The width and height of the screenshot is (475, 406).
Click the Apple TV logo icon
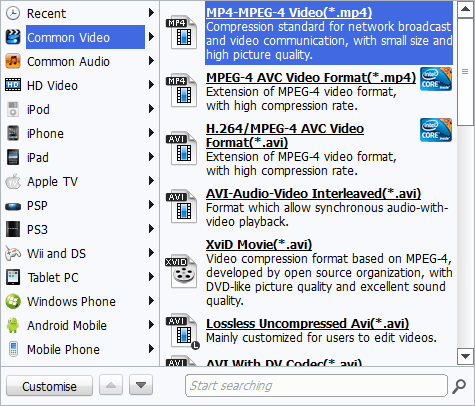coord(13,181)
